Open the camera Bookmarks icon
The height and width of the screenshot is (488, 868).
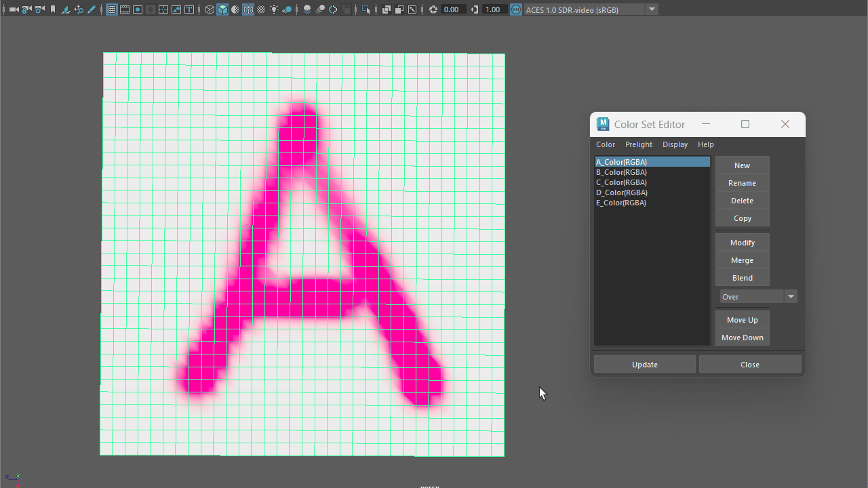click(53, 9)
